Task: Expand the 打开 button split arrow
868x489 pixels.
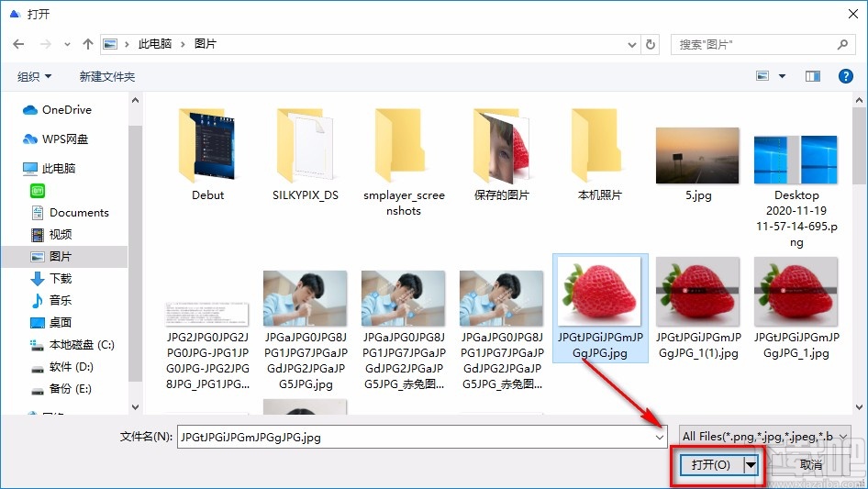Action: 751,464
